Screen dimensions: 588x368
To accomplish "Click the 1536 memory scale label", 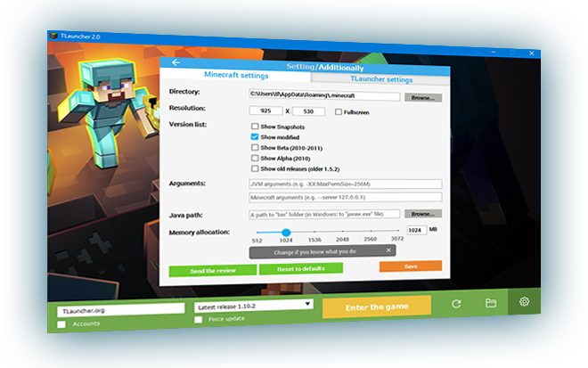I will point(314,240).
